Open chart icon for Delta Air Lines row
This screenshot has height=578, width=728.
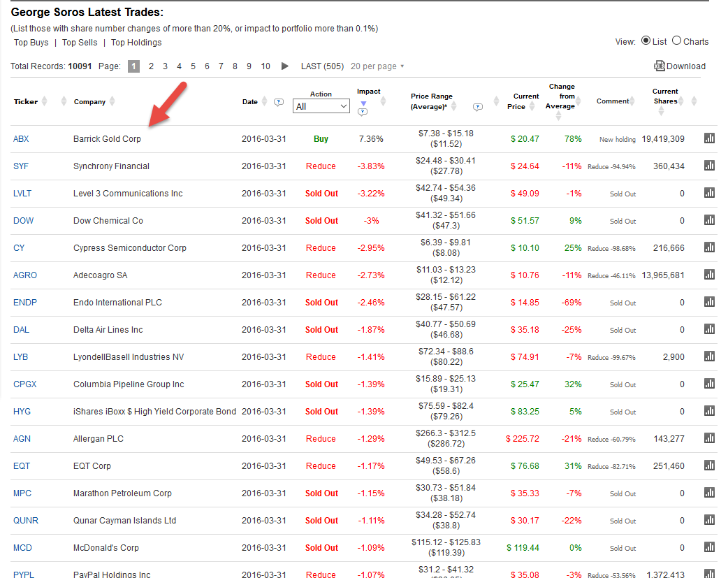point(709,329)
